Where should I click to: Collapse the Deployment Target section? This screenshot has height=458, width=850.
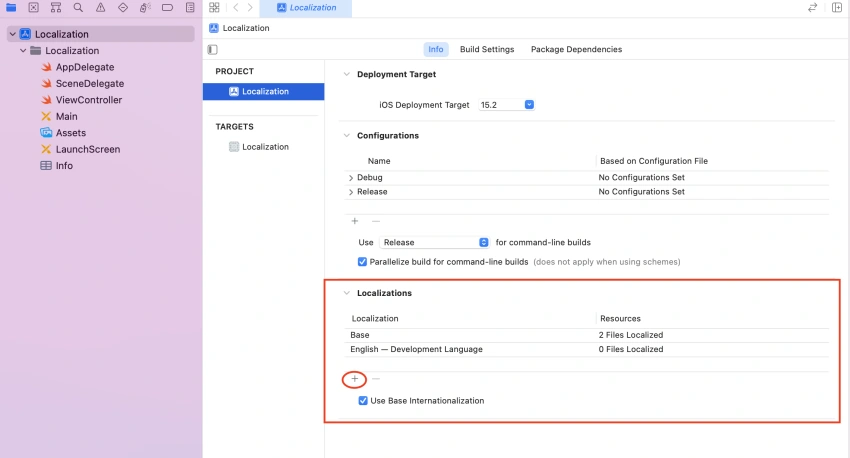click(x=346, y=74)
